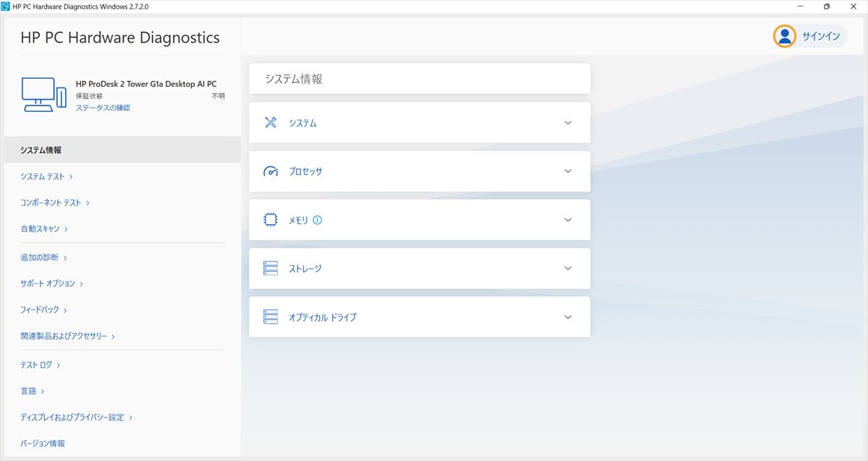Image resolution: width=868 pixels, height=461 pixels.
Task: Click the gauge icon beside プロセッサ
Action: point(271,171)
